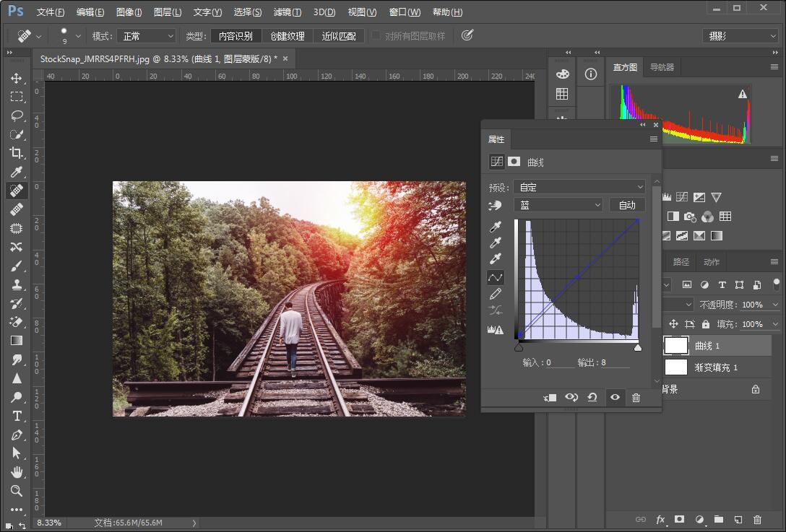Click the white point eyedropper in Curves

tap(496, 259)
